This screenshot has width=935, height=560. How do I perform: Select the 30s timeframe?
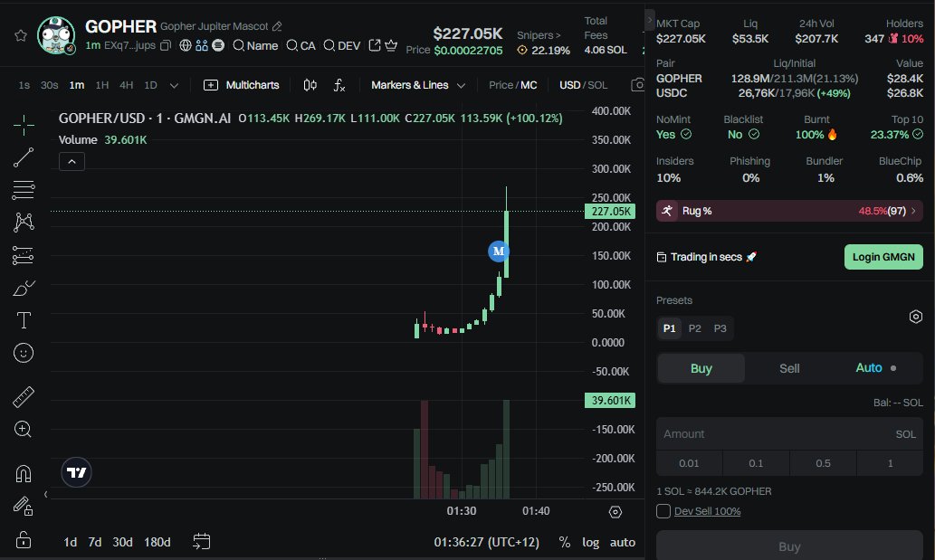pyautogui.click(x=49, y=85)
